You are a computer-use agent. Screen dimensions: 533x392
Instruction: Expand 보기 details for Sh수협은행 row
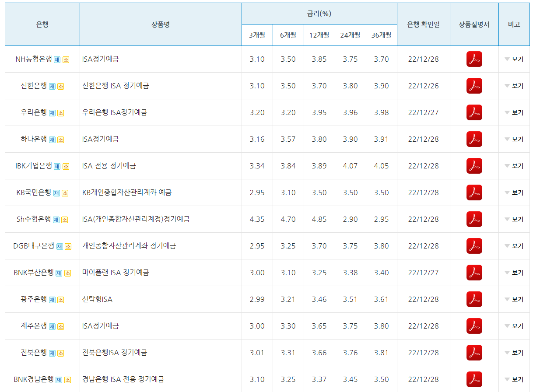514,219
